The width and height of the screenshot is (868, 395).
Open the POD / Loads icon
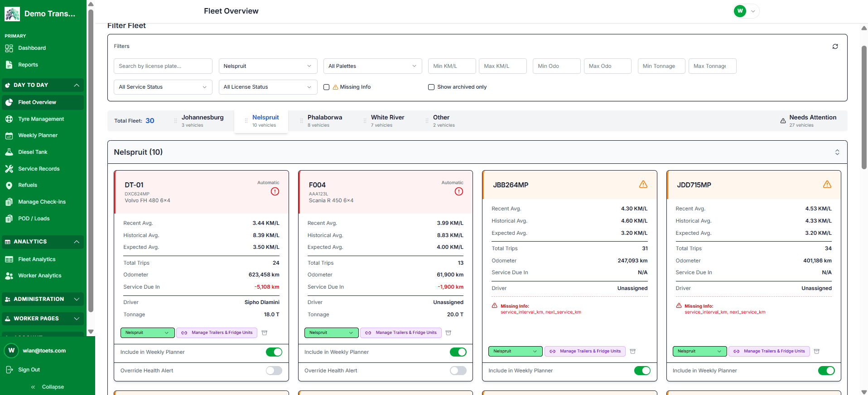(9, 219)
